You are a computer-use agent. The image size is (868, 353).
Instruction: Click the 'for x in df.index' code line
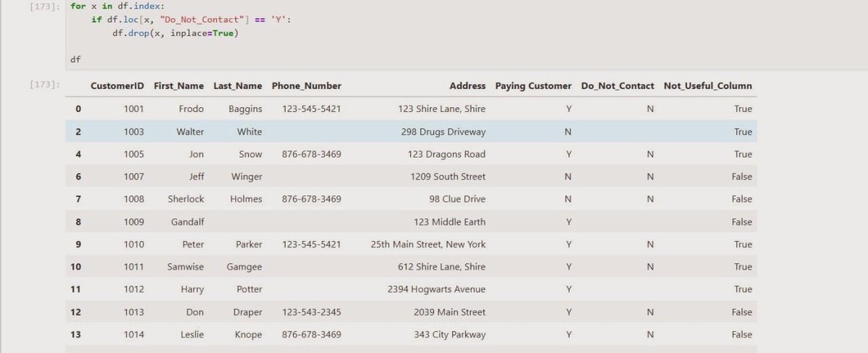(x=119, y=6)
